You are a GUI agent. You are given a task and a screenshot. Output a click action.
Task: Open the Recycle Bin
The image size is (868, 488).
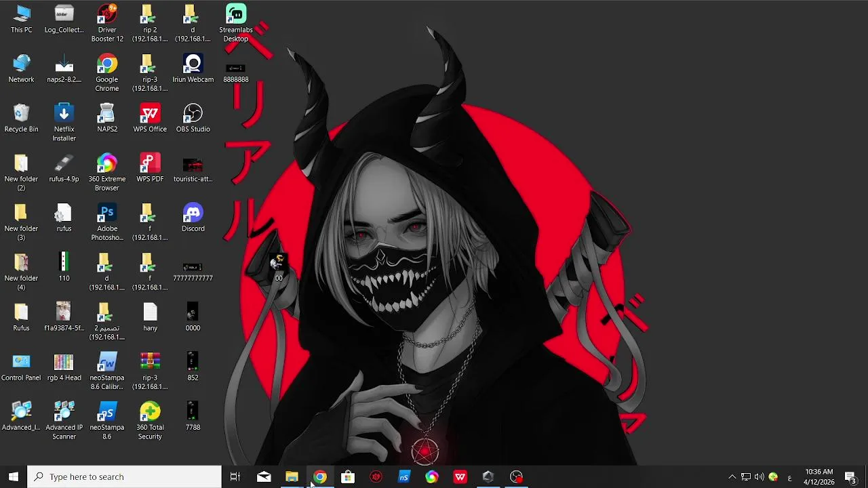click(21, 118)
